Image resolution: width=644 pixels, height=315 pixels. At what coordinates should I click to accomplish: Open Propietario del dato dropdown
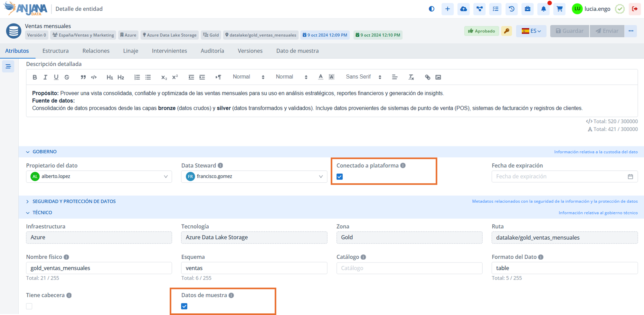[x=99, y=177]
